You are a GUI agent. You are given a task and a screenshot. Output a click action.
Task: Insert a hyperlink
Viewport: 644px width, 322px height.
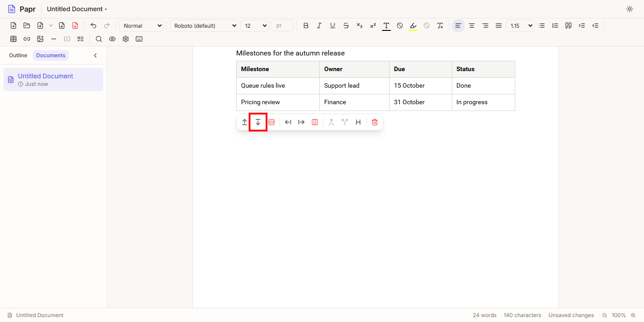point(27,39)
